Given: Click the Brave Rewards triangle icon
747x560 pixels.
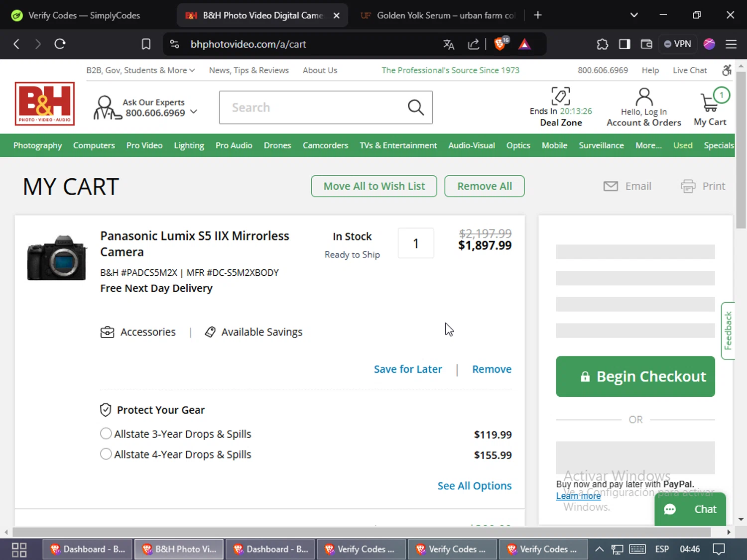Looking at the screenshot, I should click(x=524, y=44).
